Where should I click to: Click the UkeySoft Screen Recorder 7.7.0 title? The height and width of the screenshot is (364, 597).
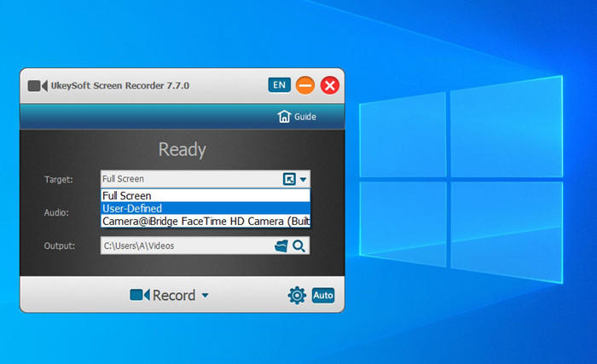point(120,85)
